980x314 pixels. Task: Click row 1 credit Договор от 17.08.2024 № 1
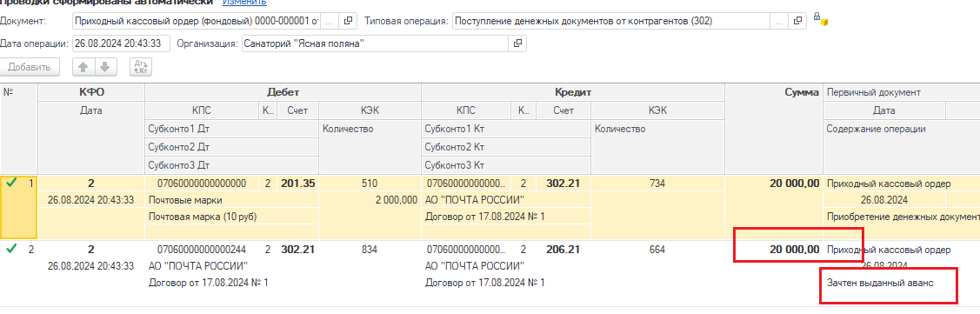[506, 217]
